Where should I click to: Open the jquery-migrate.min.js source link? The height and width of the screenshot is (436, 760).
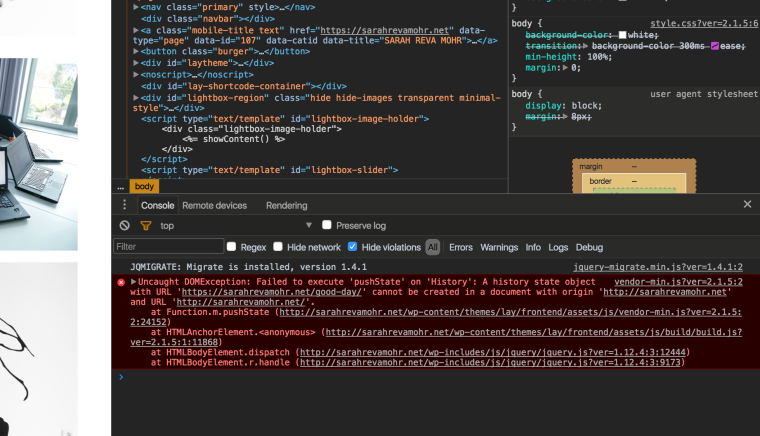[x=657, y=268]
